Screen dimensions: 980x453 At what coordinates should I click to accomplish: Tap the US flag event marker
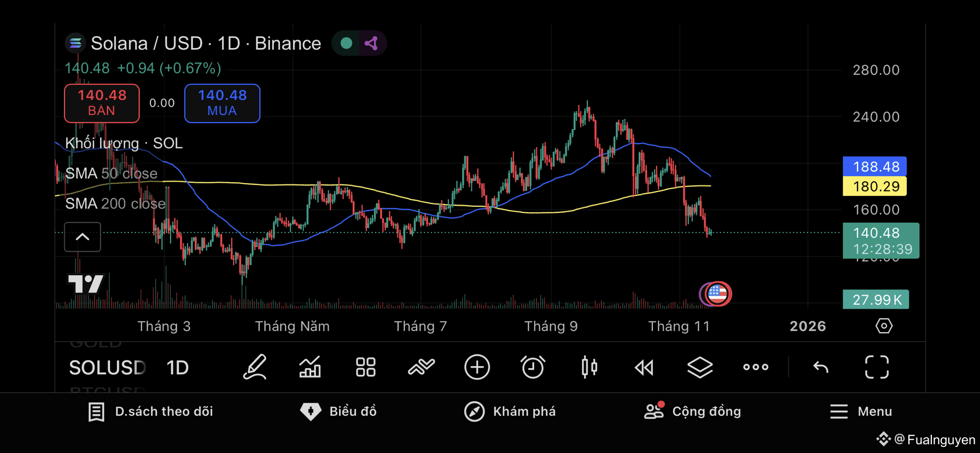(x=717, y=294)
